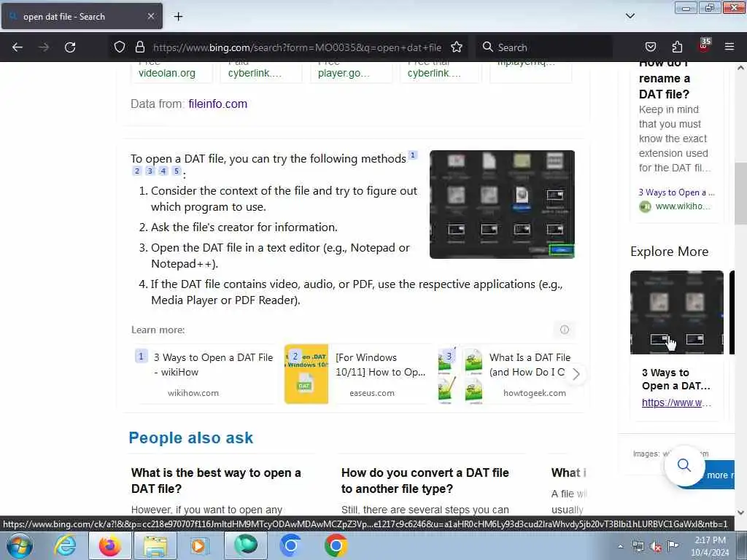The height and width of the screenshot is (560, 747).
Task: Click the red extension badge showing 35
Action: (x=704, y=45)
